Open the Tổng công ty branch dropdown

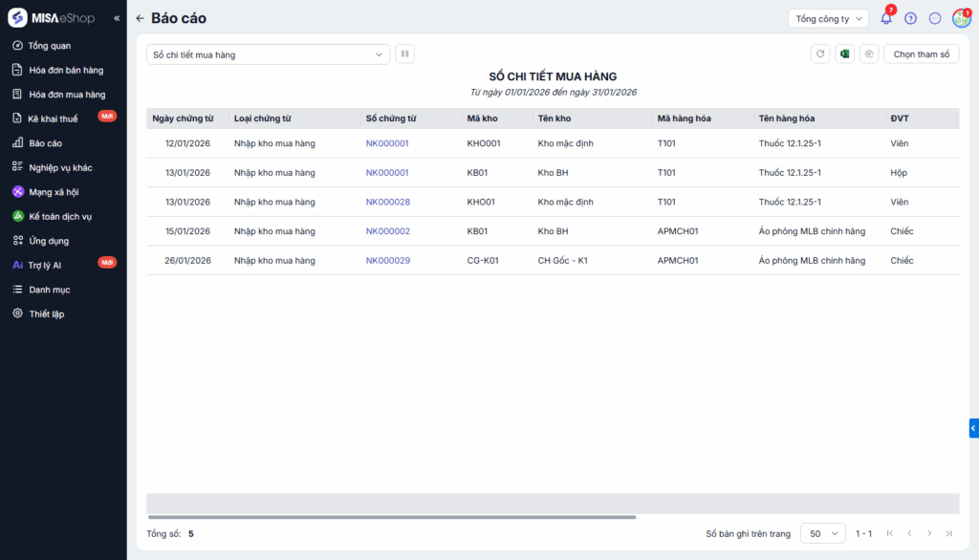tap(828, 18)
